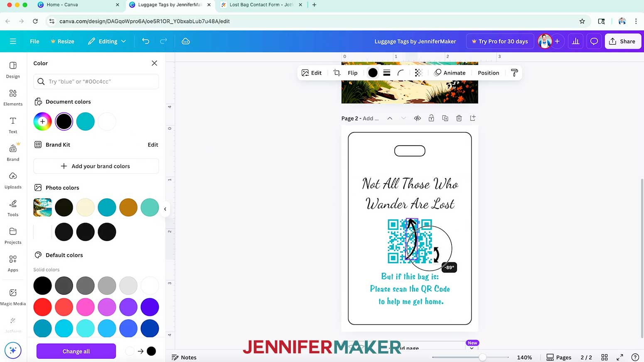Adjust the zoom slider handle
644x362 pixels.
tap(482, 357)
